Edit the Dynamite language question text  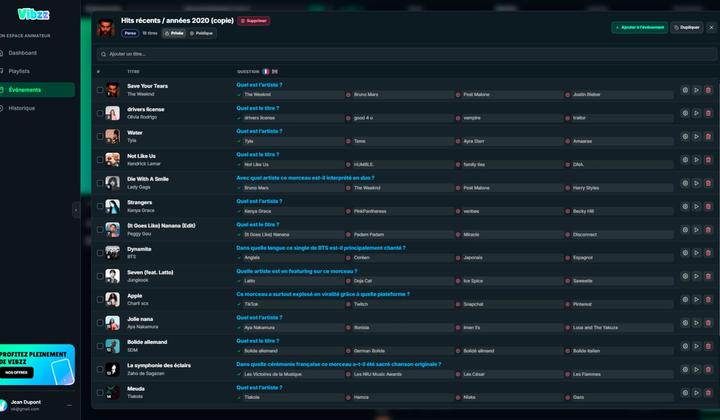[321, 248]
